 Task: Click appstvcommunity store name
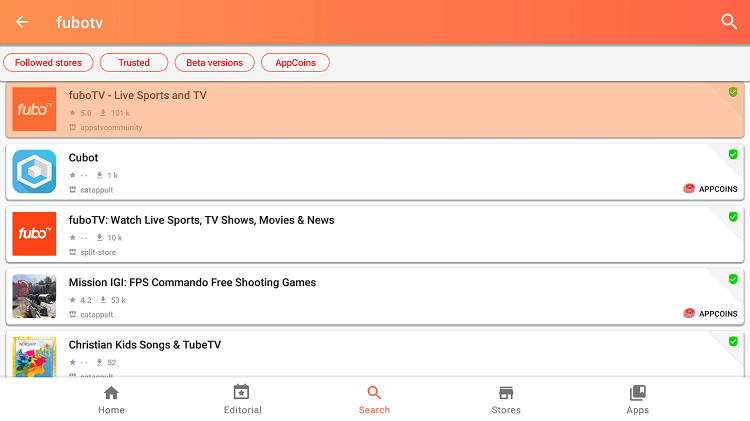[x=111, y=127]
